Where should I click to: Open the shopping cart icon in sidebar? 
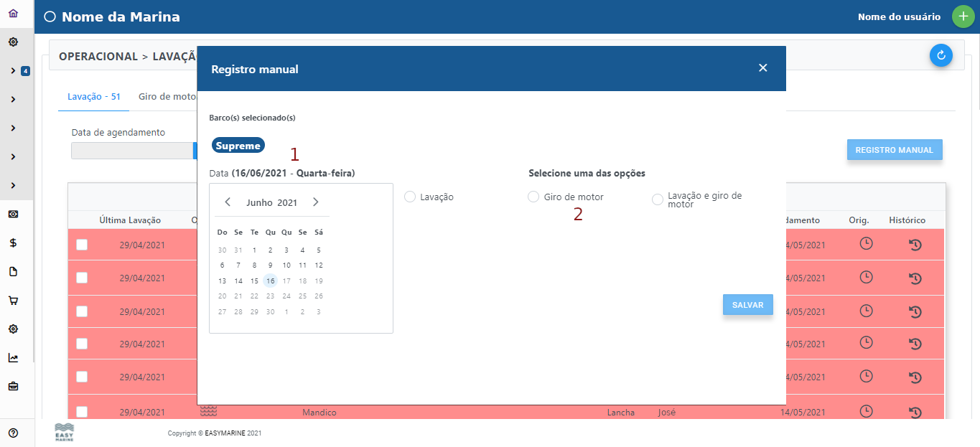pos(13,301)
